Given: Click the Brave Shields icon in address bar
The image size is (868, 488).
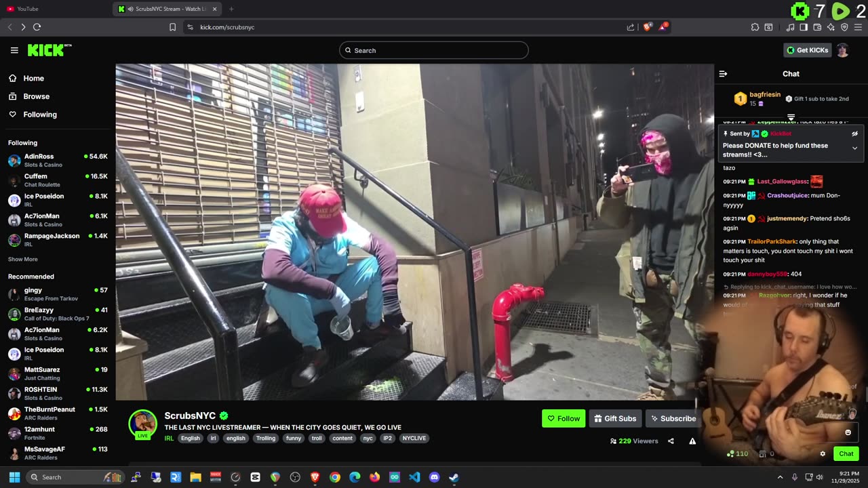Looking at the screenshot, I should pos(648,27).
